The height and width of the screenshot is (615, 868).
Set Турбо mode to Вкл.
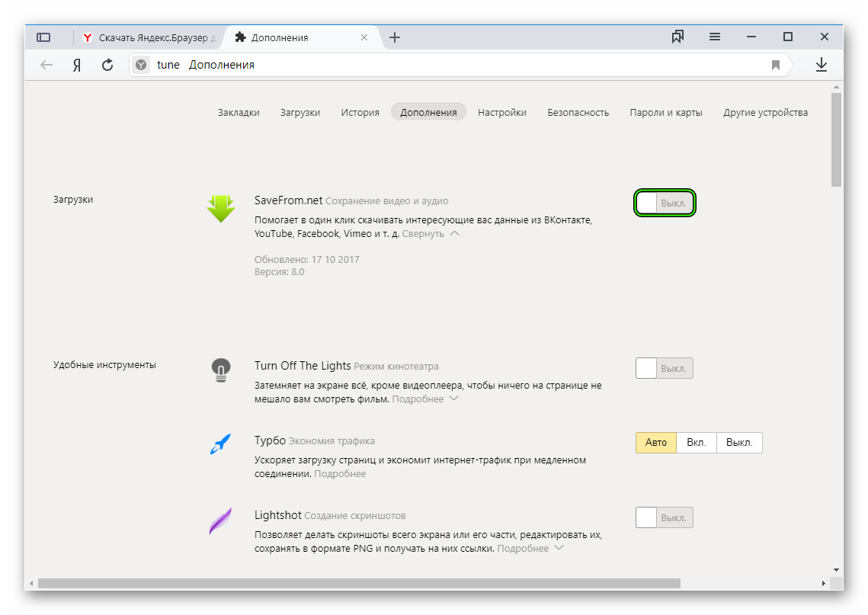697,443
